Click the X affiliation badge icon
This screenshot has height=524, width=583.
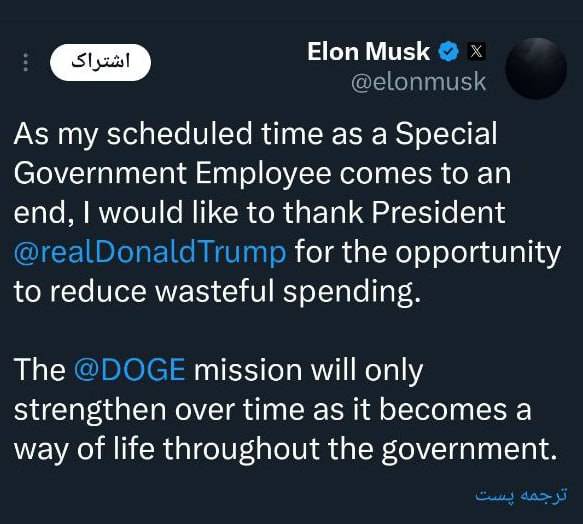coord(476,51)
